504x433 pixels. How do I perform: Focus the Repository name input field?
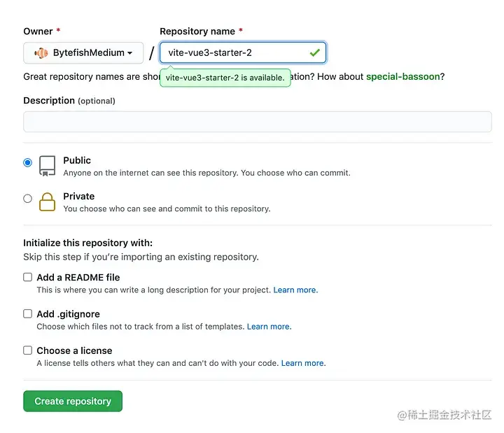[x=234, y=53]
